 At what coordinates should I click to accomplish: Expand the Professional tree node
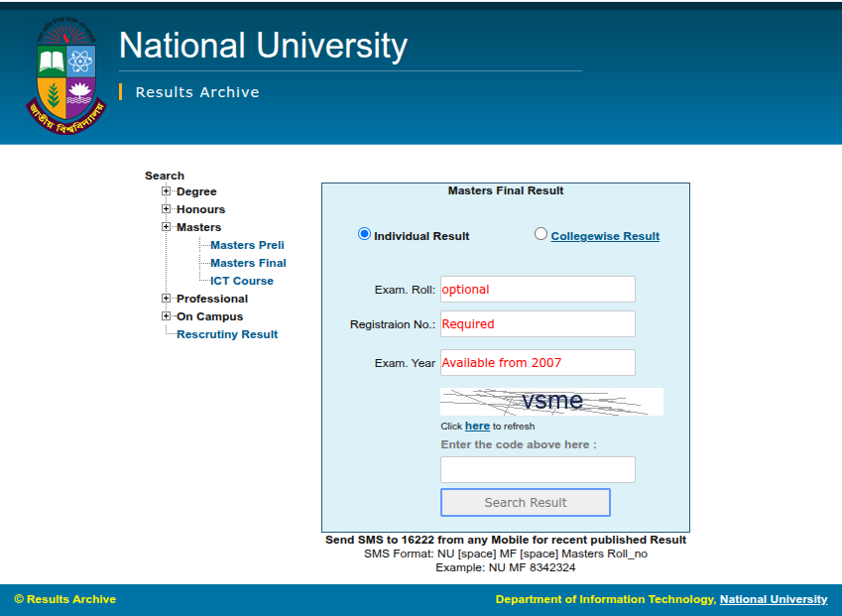[166, 298]
